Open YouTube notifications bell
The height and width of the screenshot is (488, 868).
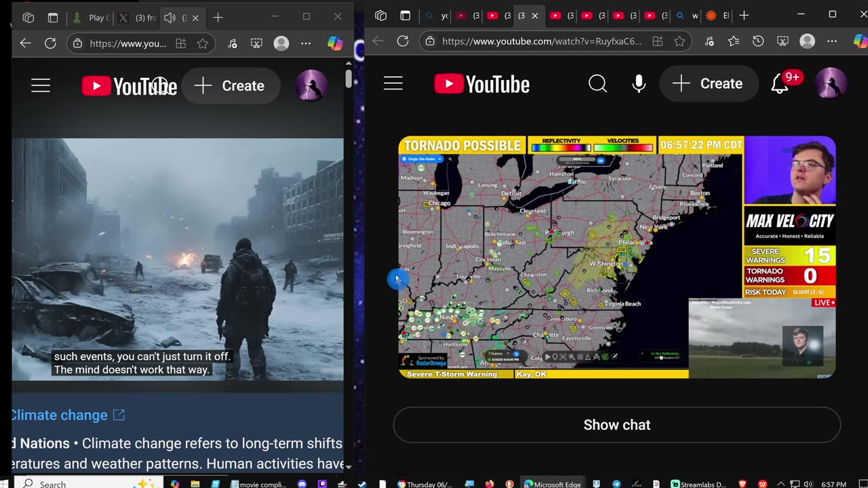coord(780,83)
